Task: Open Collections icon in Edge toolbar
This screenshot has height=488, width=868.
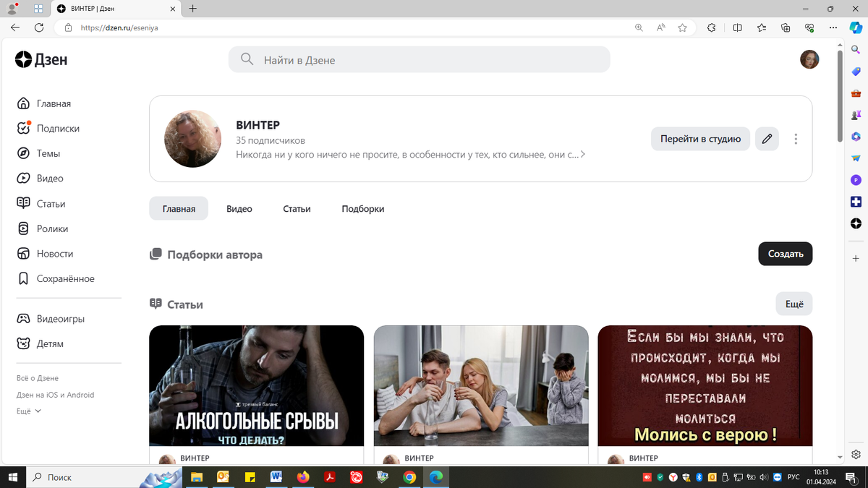Action: 786,27
